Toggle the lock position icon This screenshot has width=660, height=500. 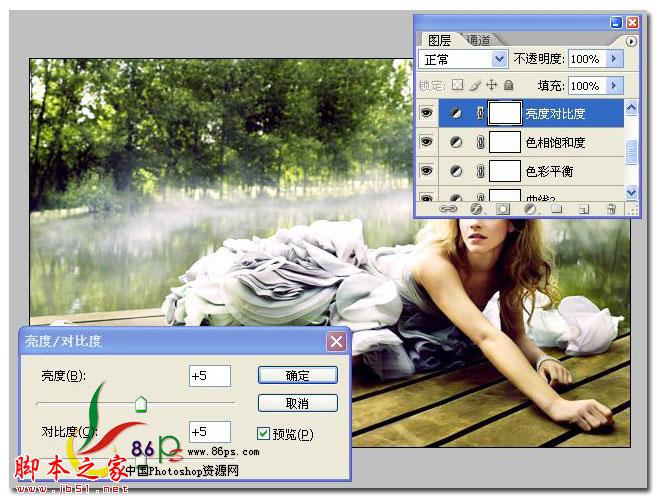[491, 85]
